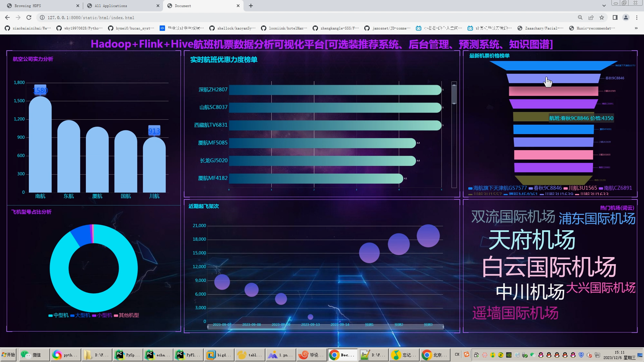Toggle 大型机 legend entry
The width and height of the screenshot is (644, 362).
(x=80, y=315)
